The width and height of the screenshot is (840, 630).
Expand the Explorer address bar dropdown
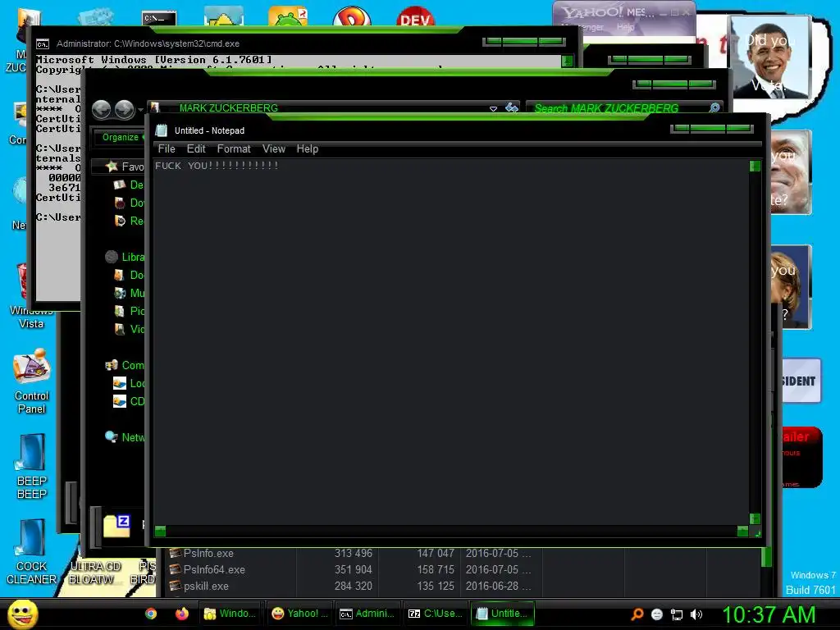click(x=493, y=108)
